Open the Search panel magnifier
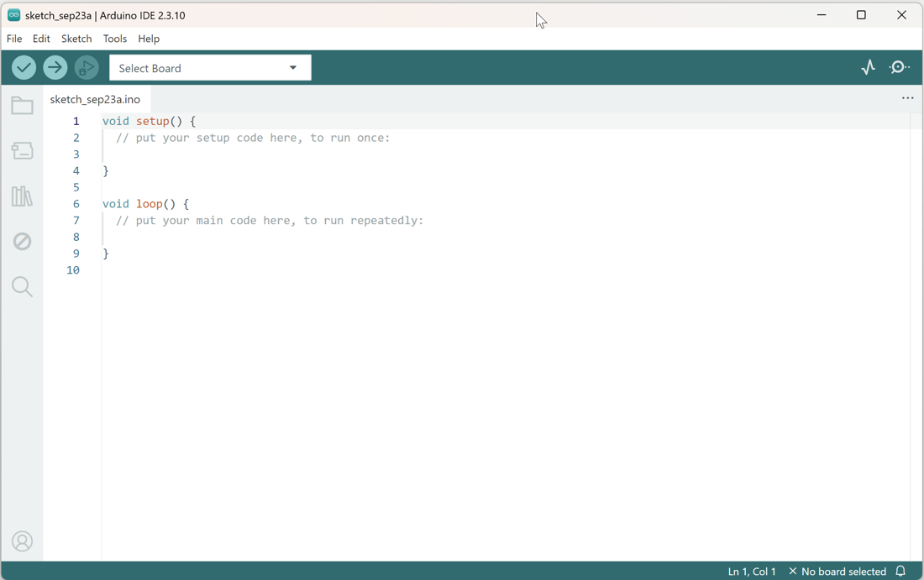Viewport: 924px width, 580px height. [x=23, y=287]
